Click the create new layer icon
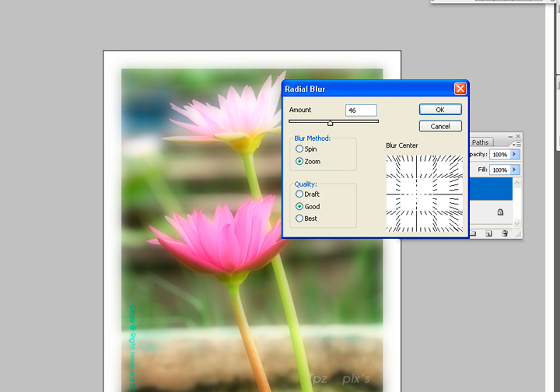This screenshot has height=392, width=560. point(488,233)
